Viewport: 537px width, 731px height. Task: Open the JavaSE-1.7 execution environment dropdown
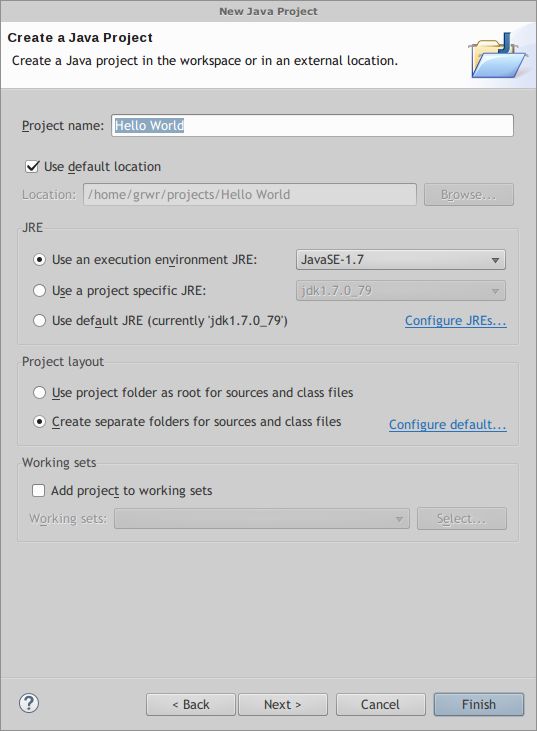[400, 260]
